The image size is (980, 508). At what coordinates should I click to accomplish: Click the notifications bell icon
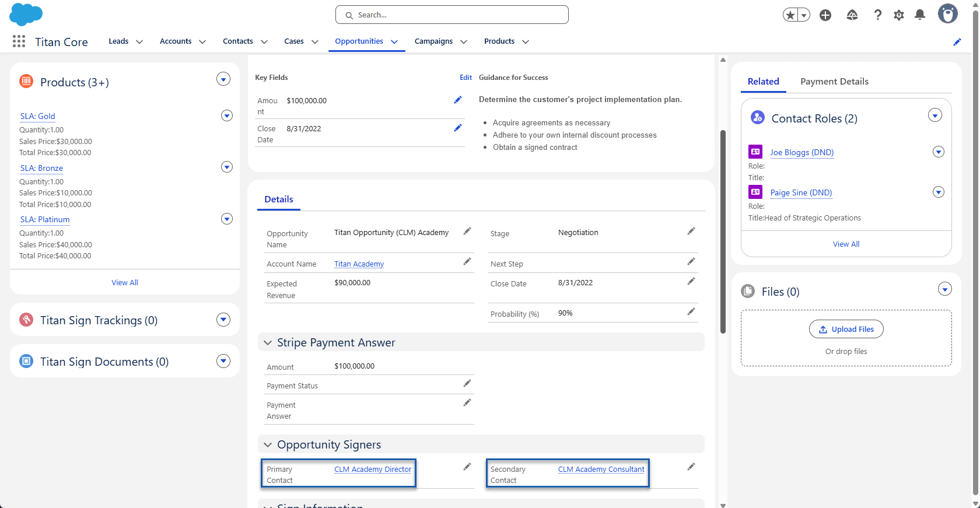pos(920,15)
